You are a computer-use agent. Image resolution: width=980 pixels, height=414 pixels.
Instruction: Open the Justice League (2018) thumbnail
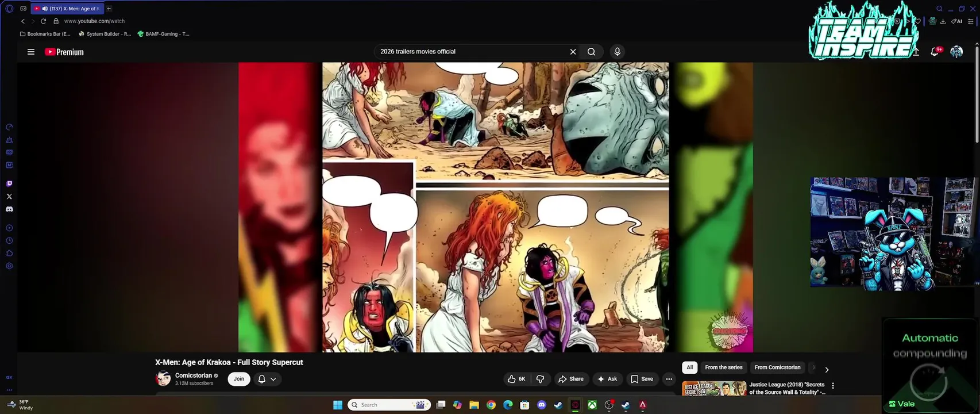point(714,388)
